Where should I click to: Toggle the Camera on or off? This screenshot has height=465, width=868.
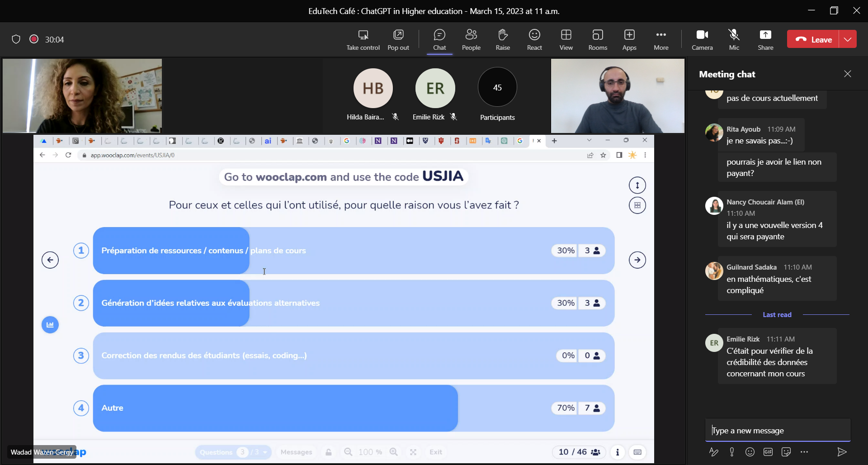pos(702,40)
